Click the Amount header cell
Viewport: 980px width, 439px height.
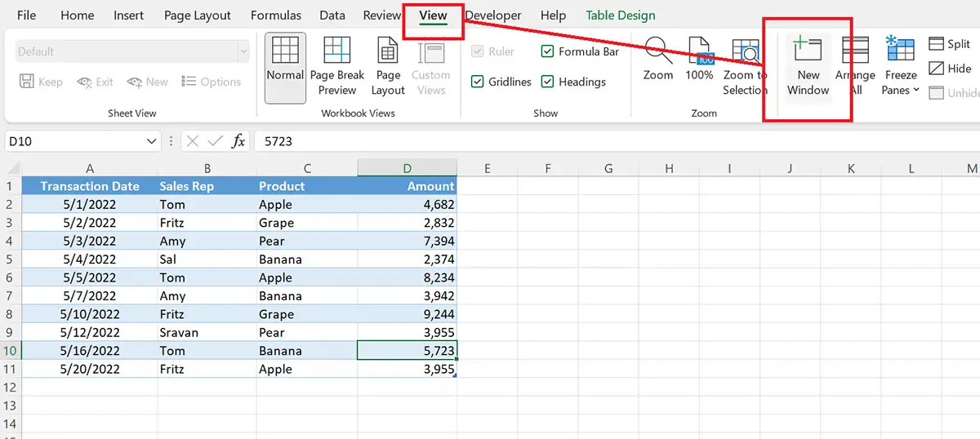[x=407, y=186]
